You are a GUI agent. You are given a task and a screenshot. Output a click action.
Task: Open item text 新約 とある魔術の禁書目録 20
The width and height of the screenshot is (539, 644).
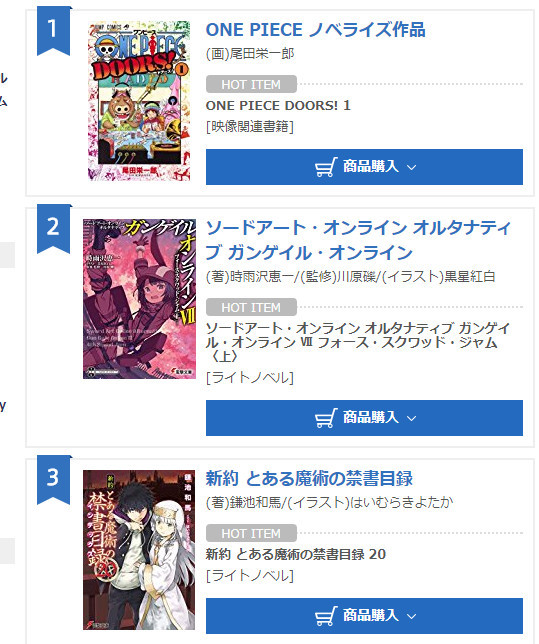295,554
